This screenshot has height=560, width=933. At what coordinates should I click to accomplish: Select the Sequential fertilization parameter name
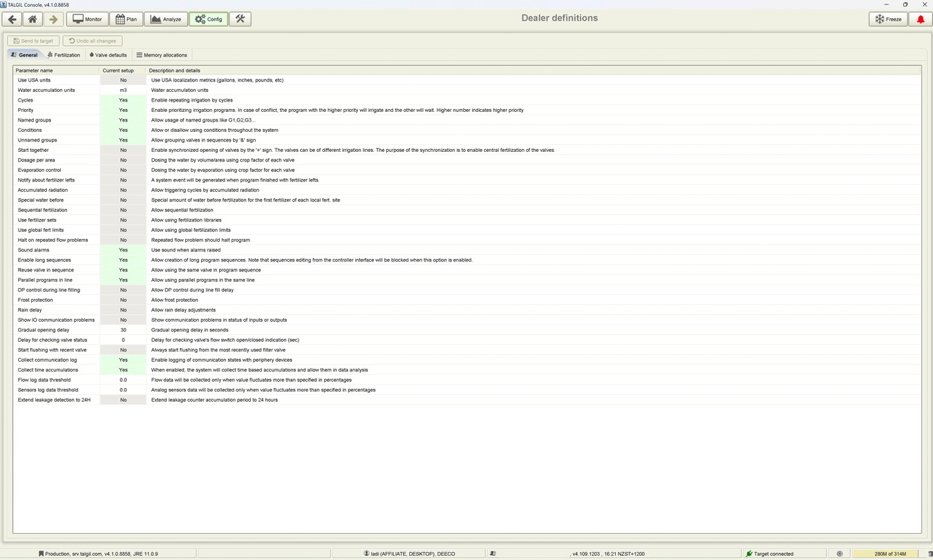coord(43,210)
